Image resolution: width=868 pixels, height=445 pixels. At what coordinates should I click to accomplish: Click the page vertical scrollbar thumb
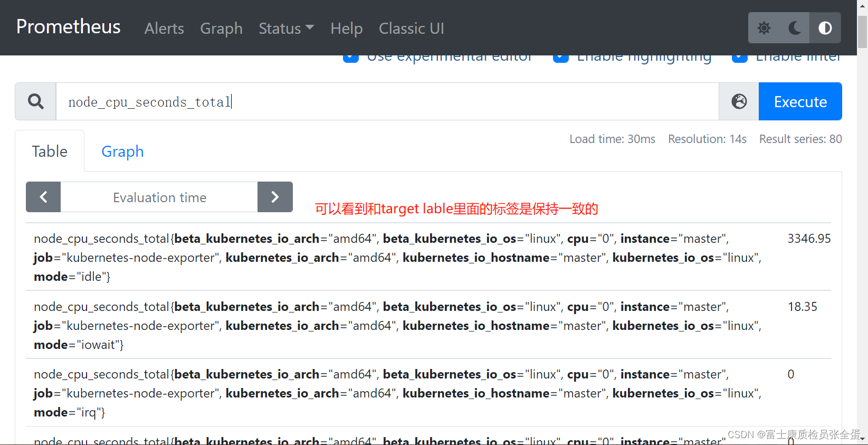(x=862, y=32)
